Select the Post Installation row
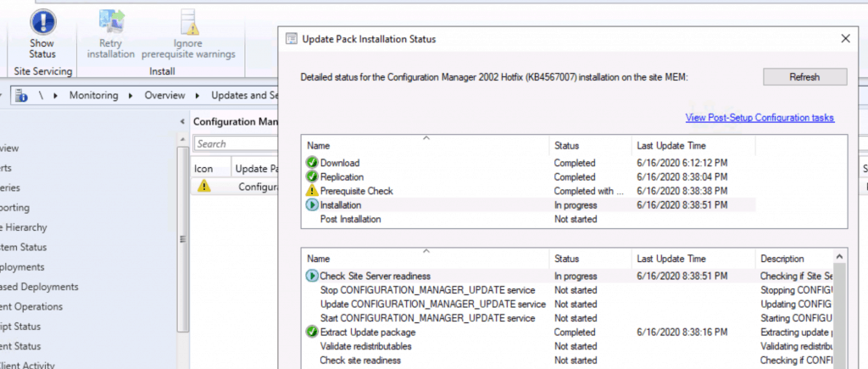The image size is (868, 369). point(529,219)
